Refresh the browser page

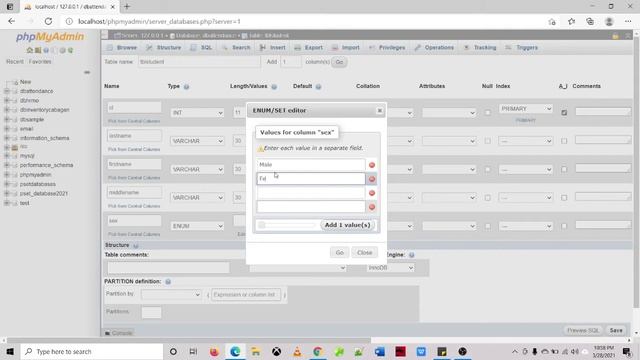[x=48, y=21]
